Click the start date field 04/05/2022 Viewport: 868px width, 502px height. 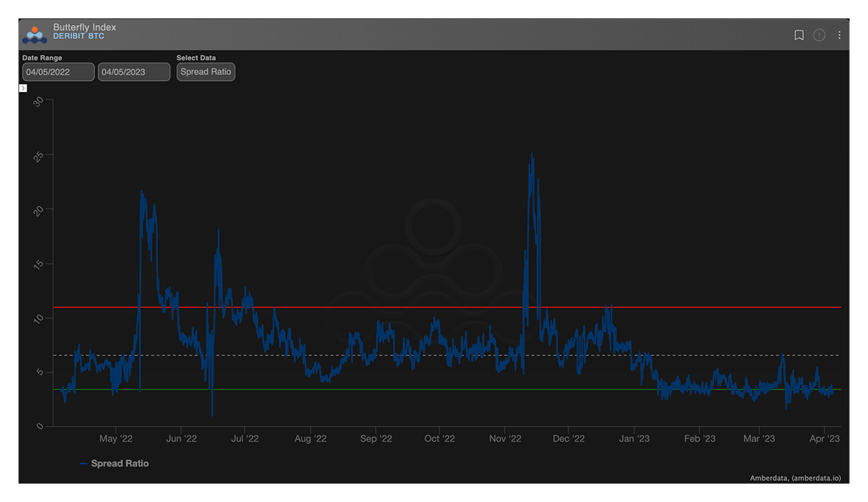tap(58, 72)
